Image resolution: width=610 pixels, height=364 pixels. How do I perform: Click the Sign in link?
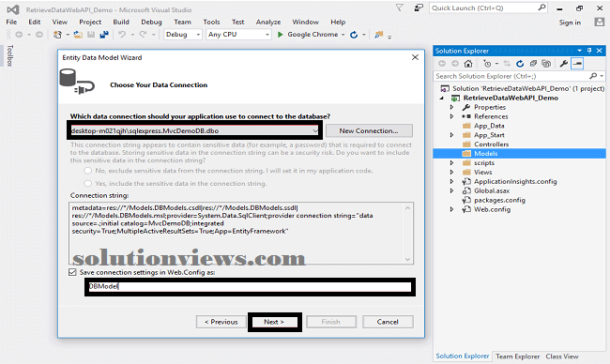point(570,23)
